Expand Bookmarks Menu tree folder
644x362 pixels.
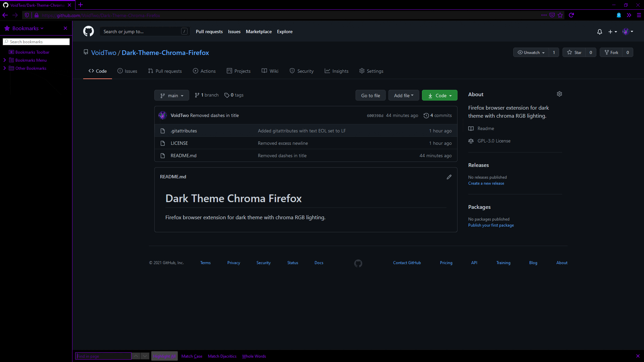coord(5,60)
